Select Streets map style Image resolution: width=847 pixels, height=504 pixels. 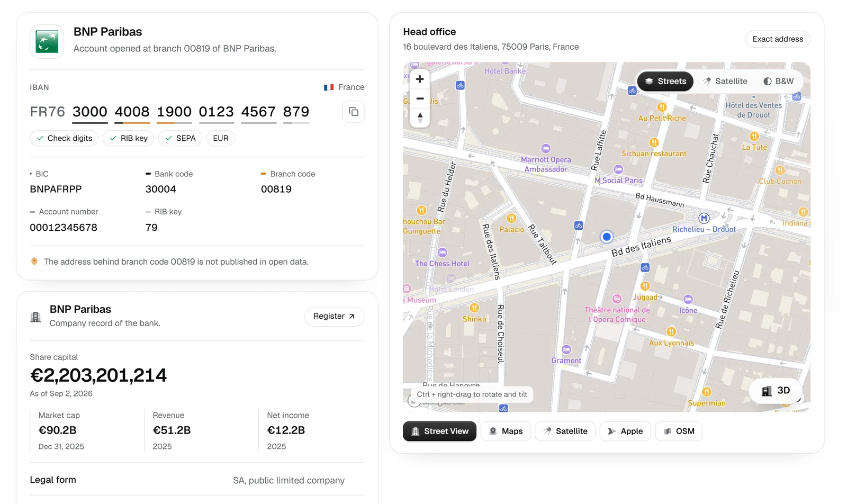click(665, 82)
